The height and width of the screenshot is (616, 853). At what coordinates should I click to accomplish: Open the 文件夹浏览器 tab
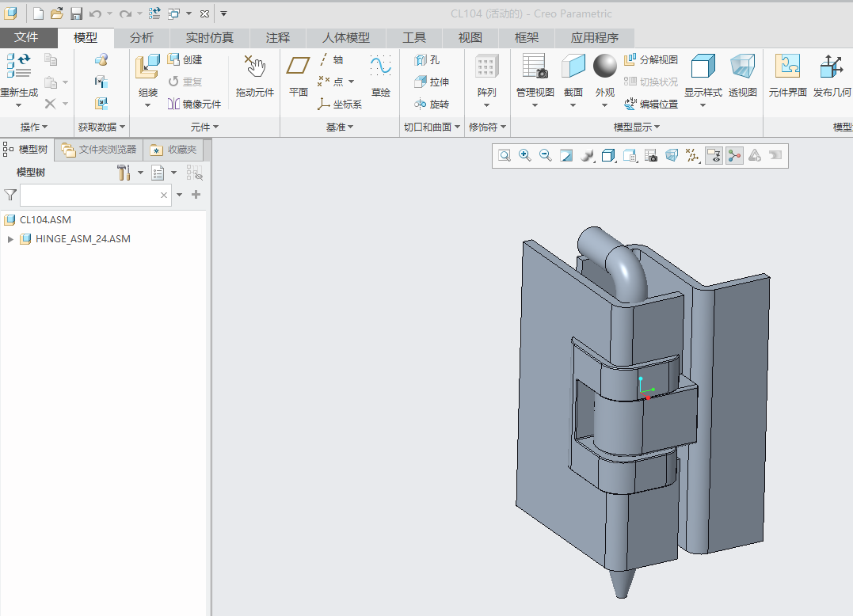pos(99,150)
